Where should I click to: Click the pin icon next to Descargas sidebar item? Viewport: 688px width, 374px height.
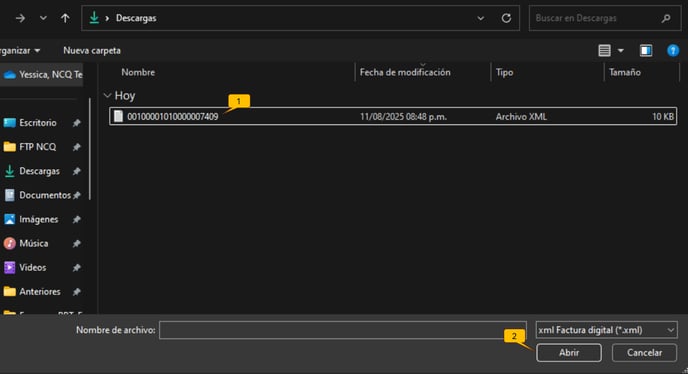(76, 171)
